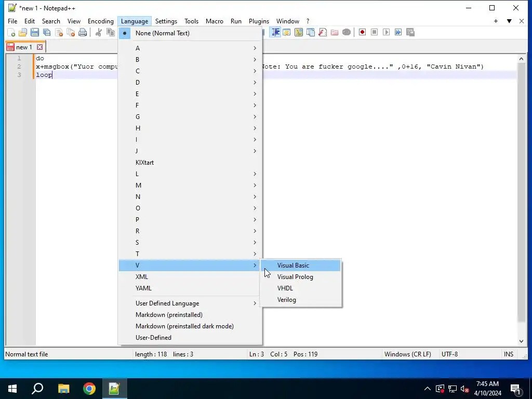This screenshot has height=399, width=532.
Task: Click the Run Macro Multiple Times icon
Action: point(398,32)
